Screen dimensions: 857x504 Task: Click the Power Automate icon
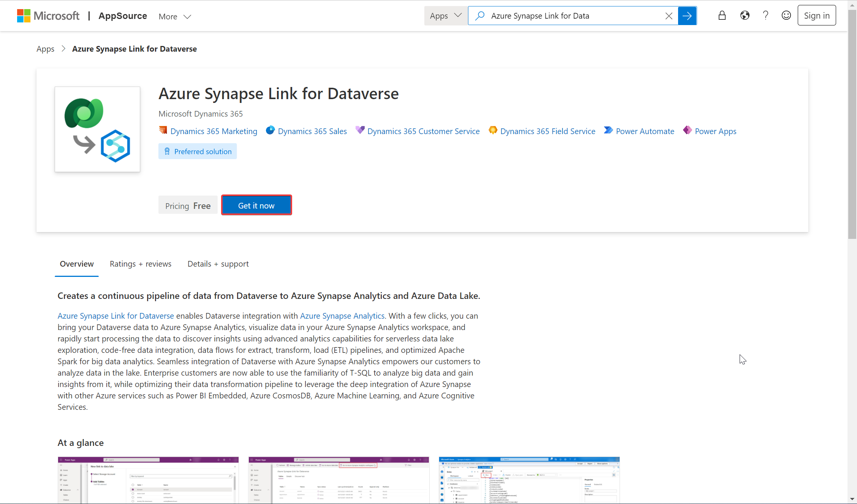[609, 131]
